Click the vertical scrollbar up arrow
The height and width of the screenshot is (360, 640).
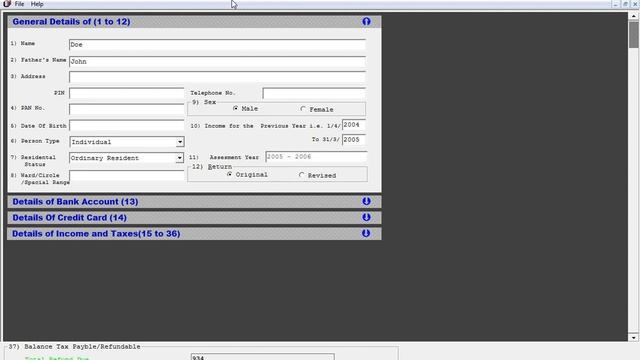tap(633, 16)
